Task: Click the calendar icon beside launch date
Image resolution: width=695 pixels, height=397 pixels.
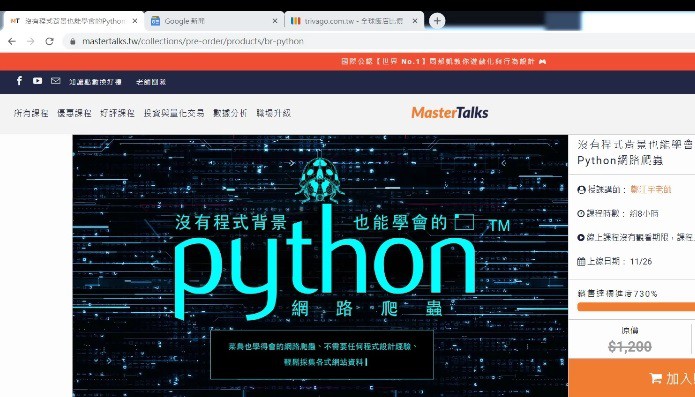Action: point(581,261)
